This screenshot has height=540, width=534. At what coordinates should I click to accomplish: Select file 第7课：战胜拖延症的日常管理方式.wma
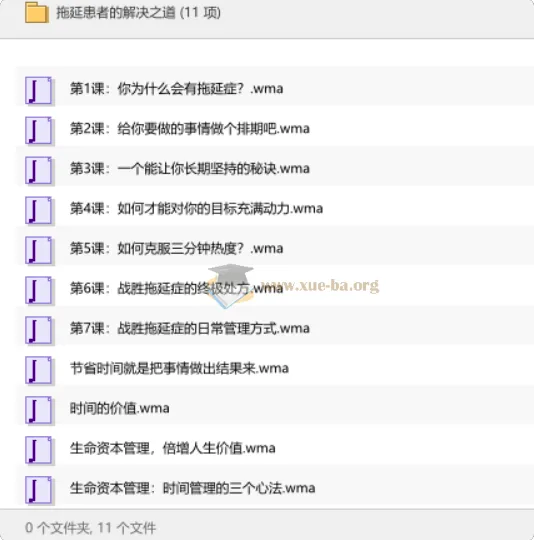(190, 328)
